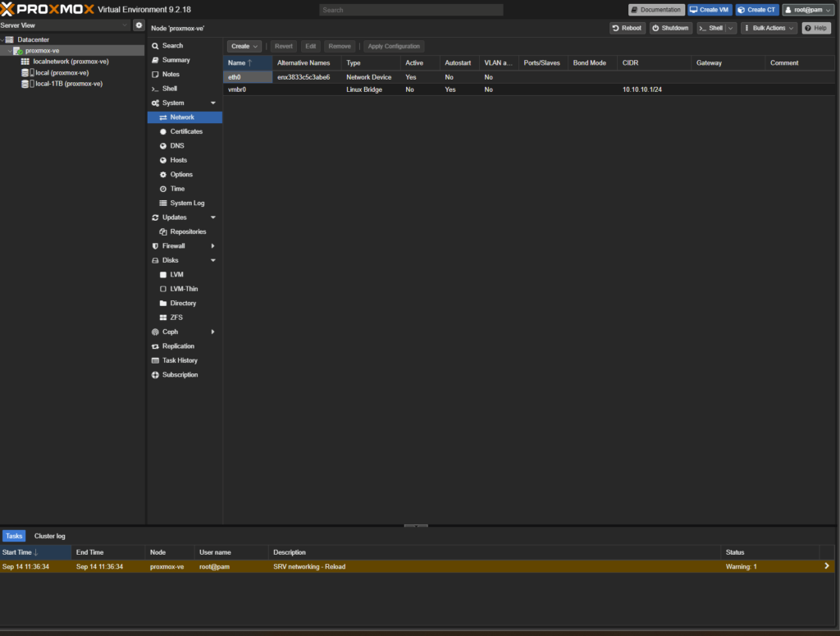Viewport: 840px width, 636px height.
Task: Open the Notes menu item
Action: pos(185,75)
